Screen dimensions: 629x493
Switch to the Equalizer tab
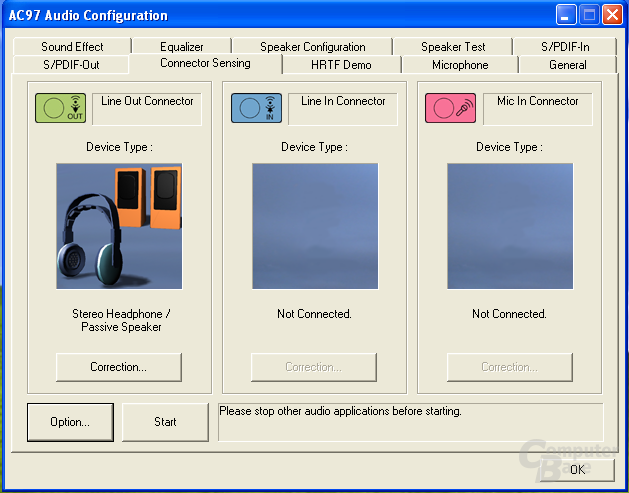[182, 47]
